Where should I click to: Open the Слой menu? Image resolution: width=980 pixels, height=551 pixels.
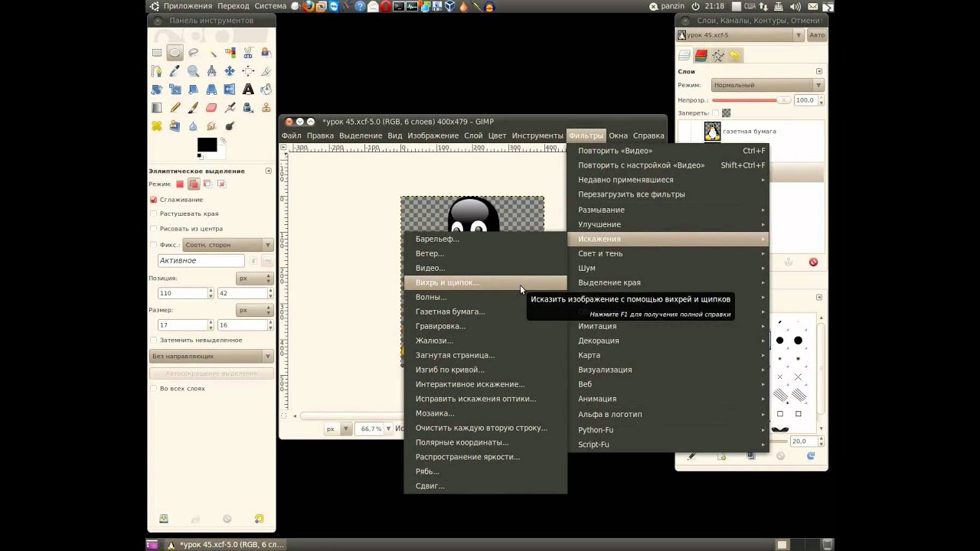[473, 135]
